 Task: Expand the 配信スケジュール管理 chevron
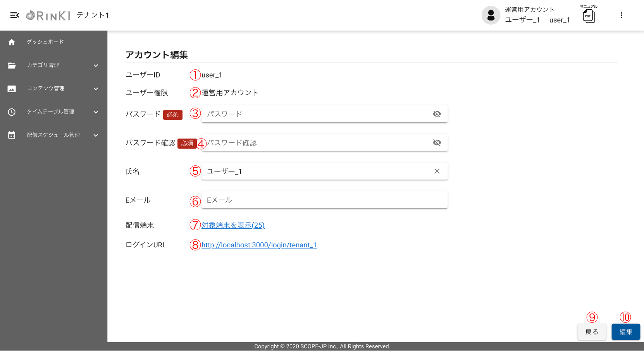tap(96, 135)
